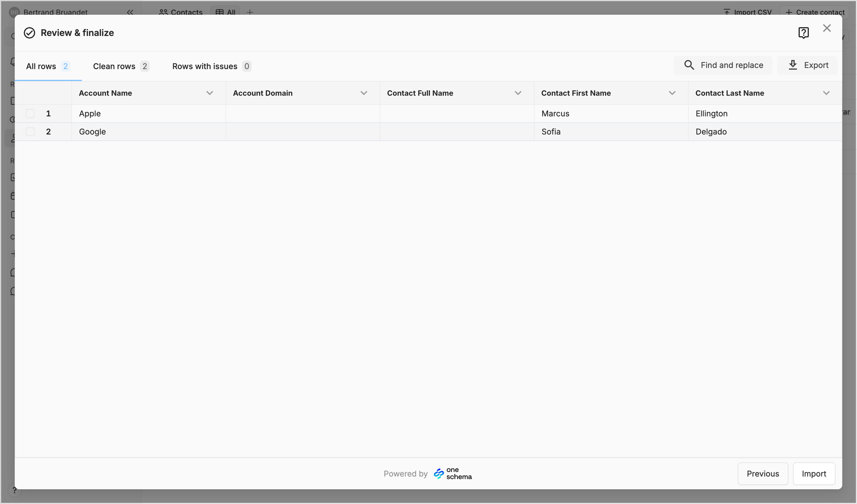Switch to the Rows with issues tab

click(211, 66)
